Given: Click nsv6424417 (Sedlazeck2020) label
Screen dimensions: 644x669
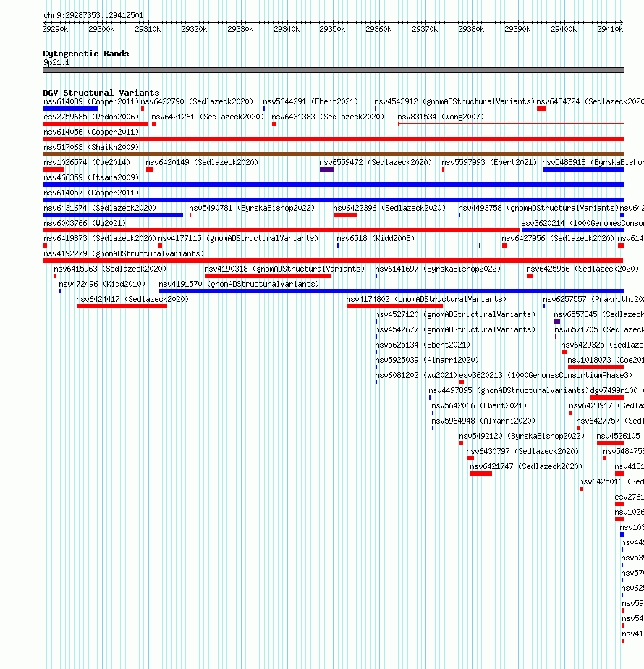Looking at the screenshot, I should click(x=132, y=299).
